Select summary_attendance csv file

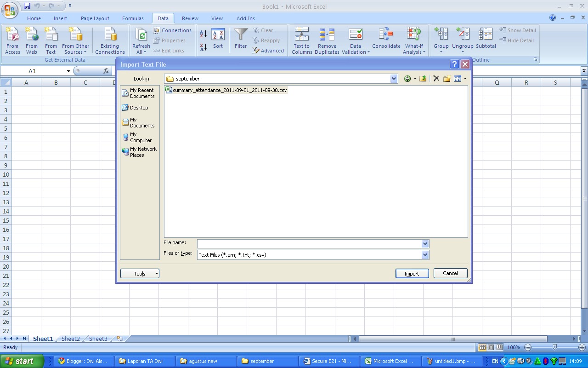point(226,90)
